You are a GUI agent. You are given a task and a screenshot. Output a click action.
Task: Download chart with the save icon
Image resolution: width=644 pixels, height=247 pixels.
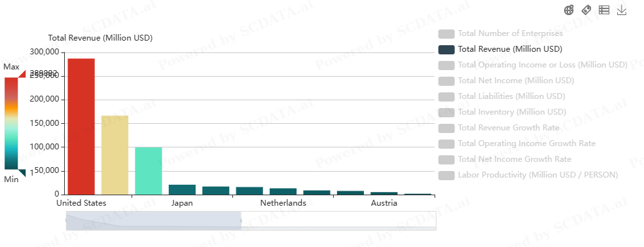[622, 10]
